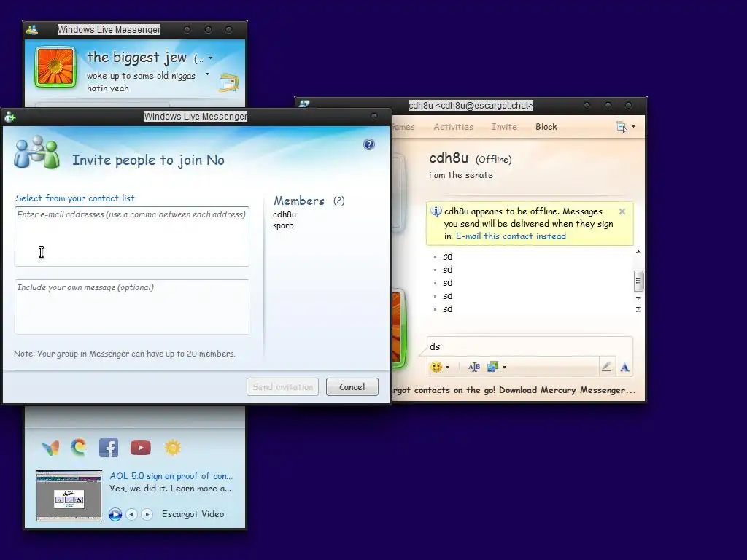Click 'Yes, we did it. Learn more a...' text

(170, 488)
